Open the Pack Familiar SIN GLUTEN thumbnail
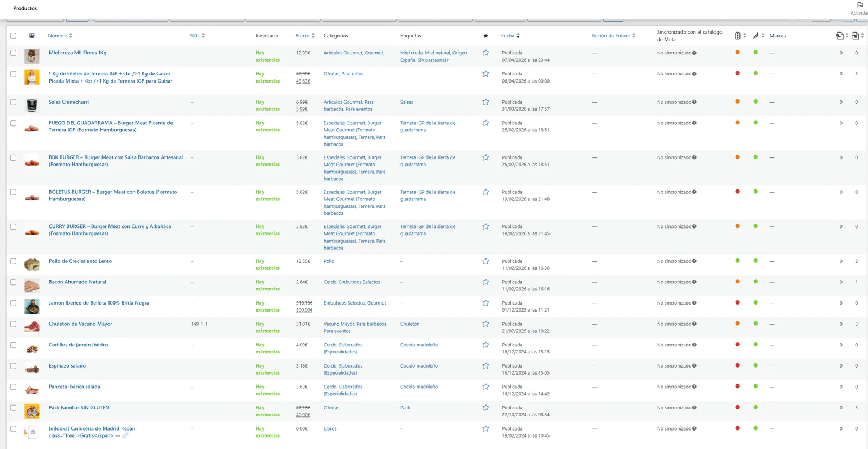Screen dimensions: 868x449 click(32, 411)
